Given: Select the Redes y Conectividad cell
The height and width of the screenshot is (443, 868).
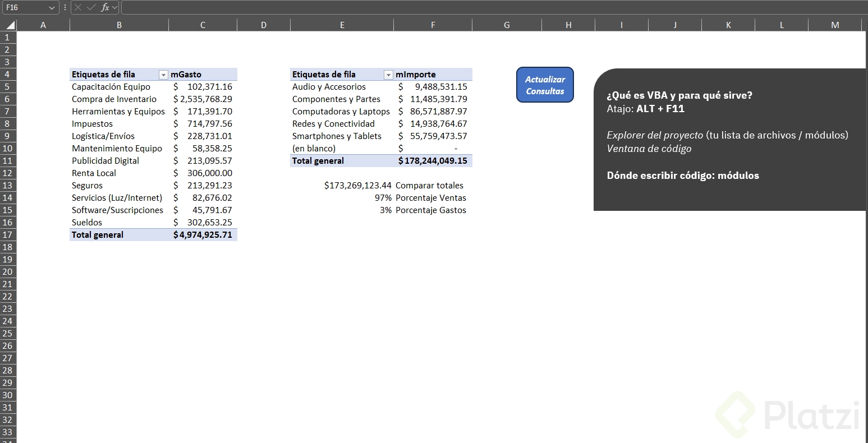Looking at the screenshot, I should pyautogui.click(x=342, y=124).
